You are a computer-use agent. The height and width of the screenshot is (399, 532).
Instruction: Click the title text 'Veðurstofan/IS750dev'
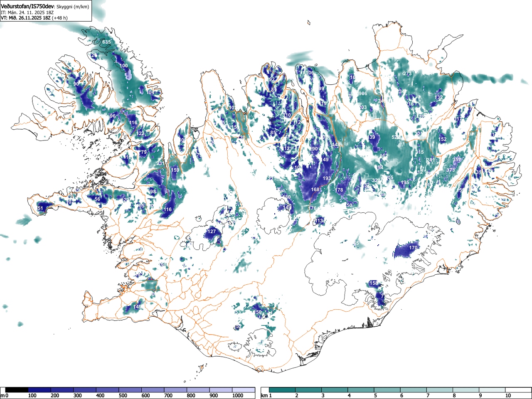pos(27,6)
